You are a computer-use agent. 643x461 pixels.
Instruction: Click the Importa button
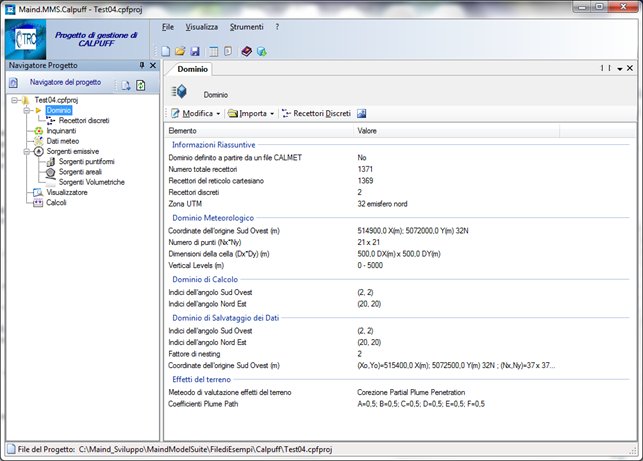click(x=247, y=114)
